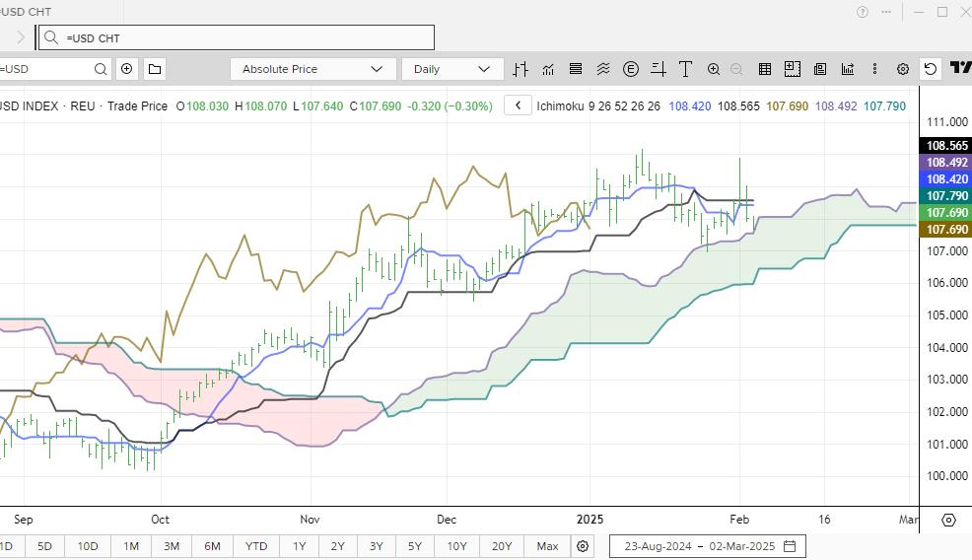Viewport: 972px width, 560px height.
Task: Zoom in using the magnifier plus icon
Action: (713, 69)
